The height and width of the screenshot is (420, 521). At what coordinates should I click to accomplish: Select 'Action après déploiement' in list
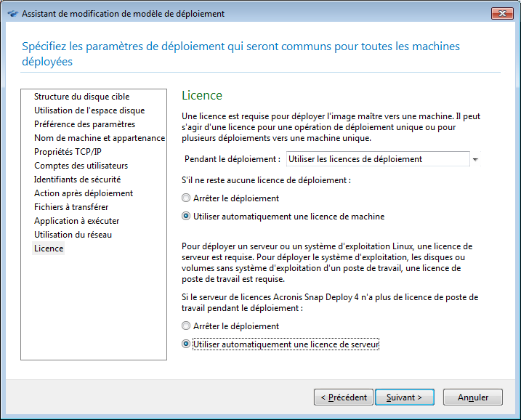point(83,193)
